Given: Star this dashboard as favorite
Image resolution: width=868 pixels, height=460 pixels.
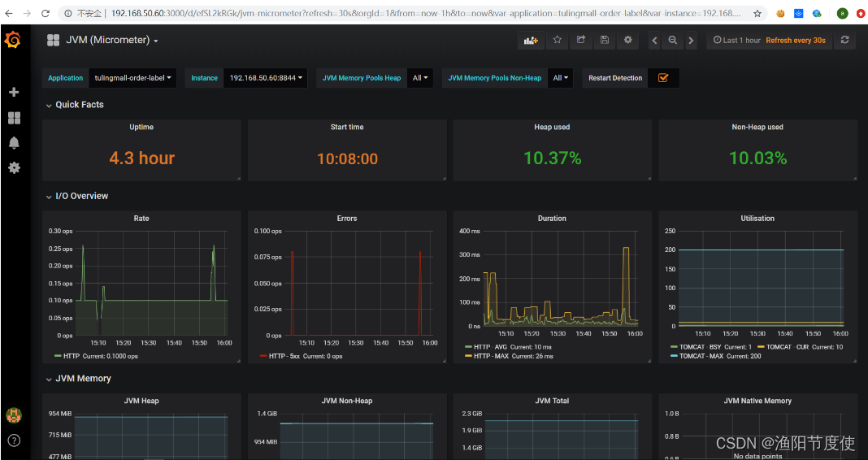Looking at the screenshot, I should click(x=558, y=40).
